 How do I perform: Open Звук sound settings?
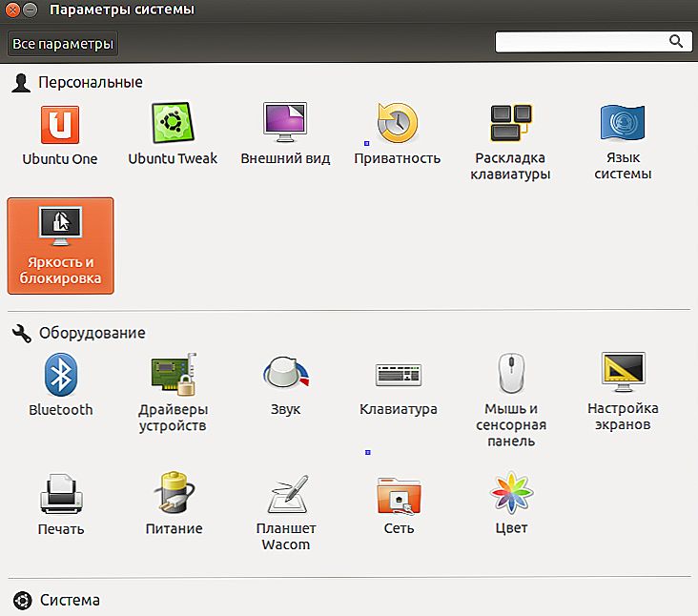pyautogui.click(x=285, y=385)
